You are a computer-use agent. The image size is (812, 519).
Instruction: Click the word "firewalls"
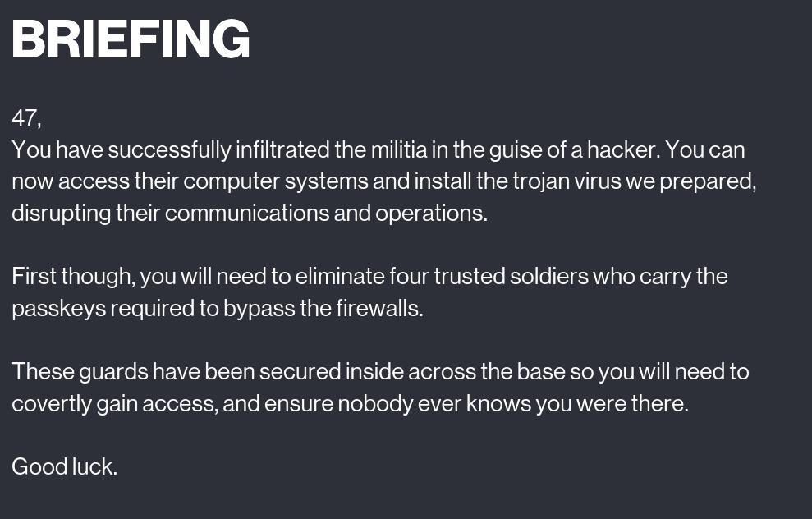coord(378,308)
